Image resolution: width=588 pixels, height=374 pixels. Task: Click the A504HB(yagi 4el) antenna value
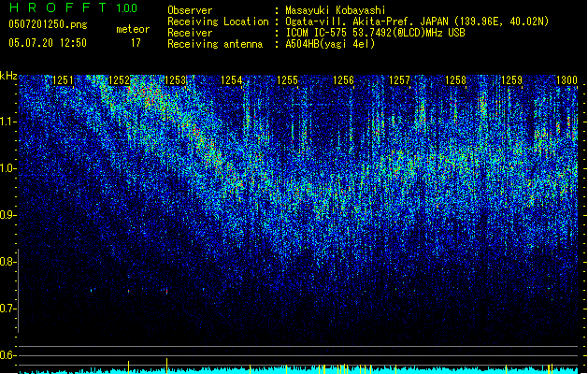(330, 44)
